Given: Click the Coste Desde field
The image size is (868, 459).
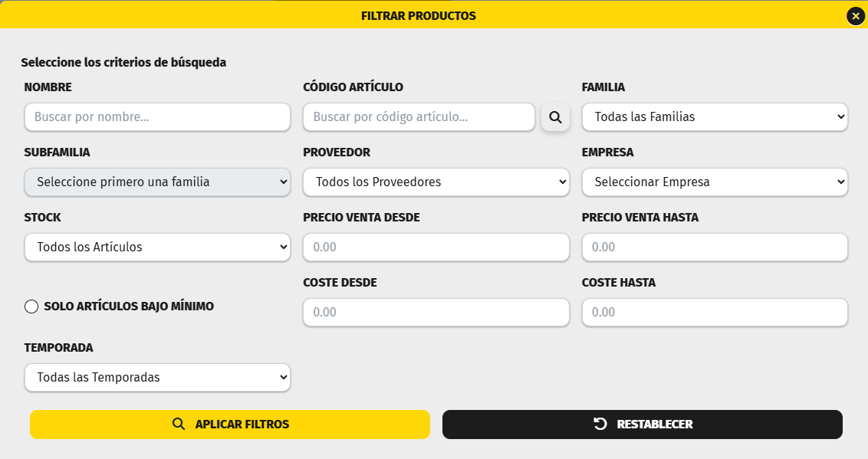Looking at the screenshot, I should coord(436,313).
